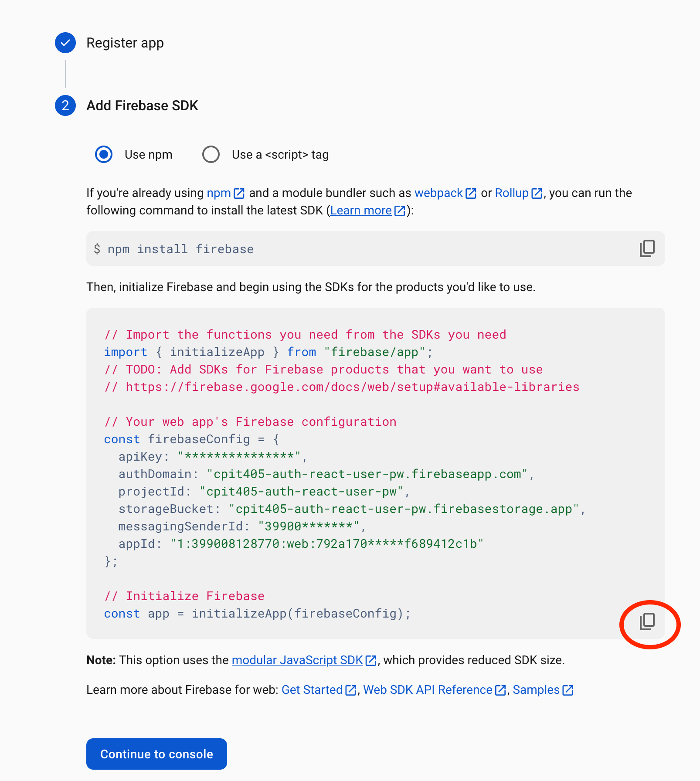Click external link icon beside Rollup
The image size is (700, 781).
pos(537,193)
